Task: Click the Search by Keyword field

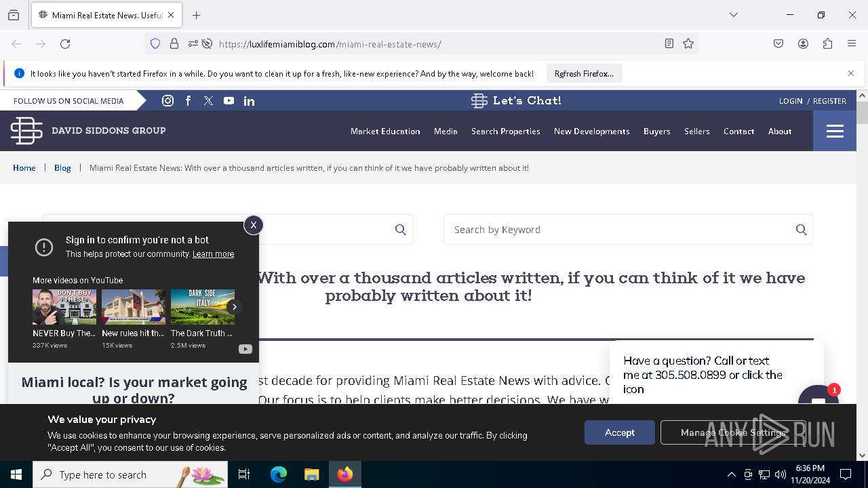Action: pyautogui.click(x=628, y=230)
